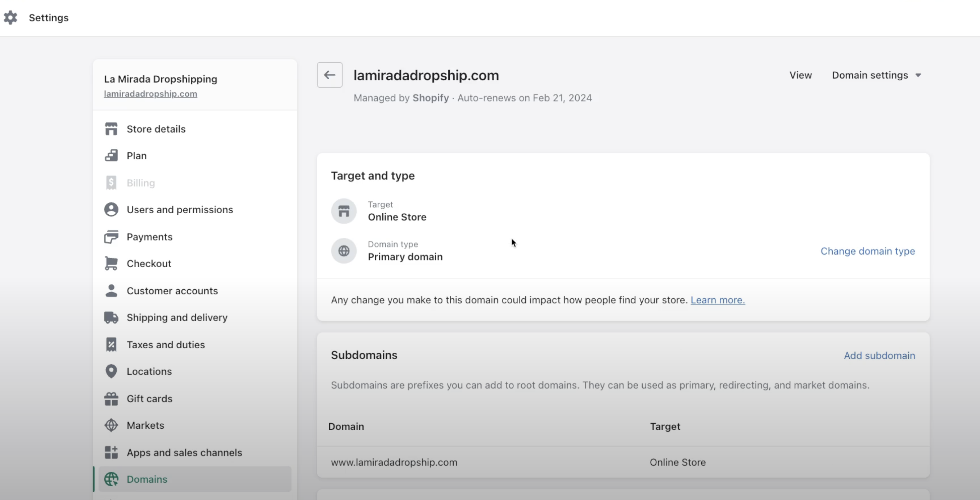The width and height of the screenshot is (980, 500).
Task: Select Taxes and duties from sidebar
Action: coord(166,344)
